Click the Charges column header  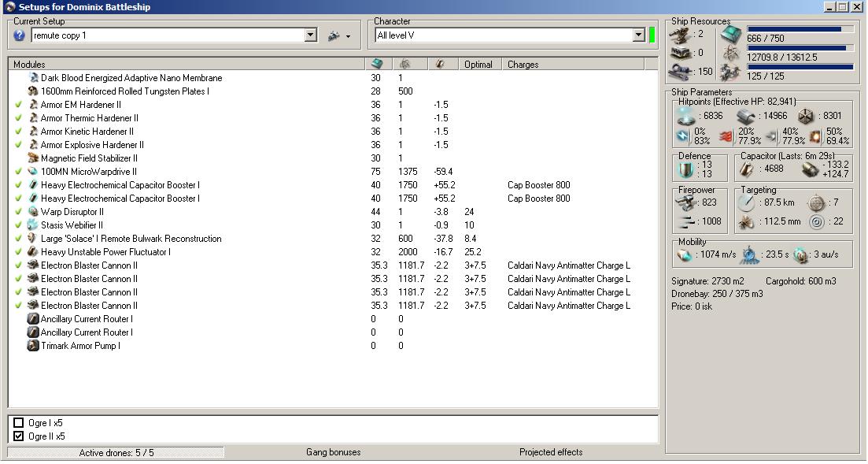click(572, 65)
